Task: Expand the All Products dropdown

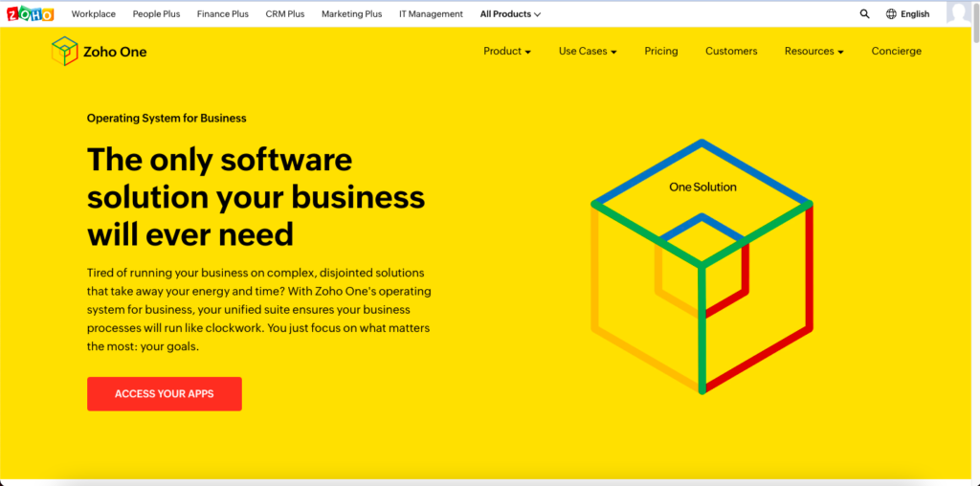Action: (511, 13)
